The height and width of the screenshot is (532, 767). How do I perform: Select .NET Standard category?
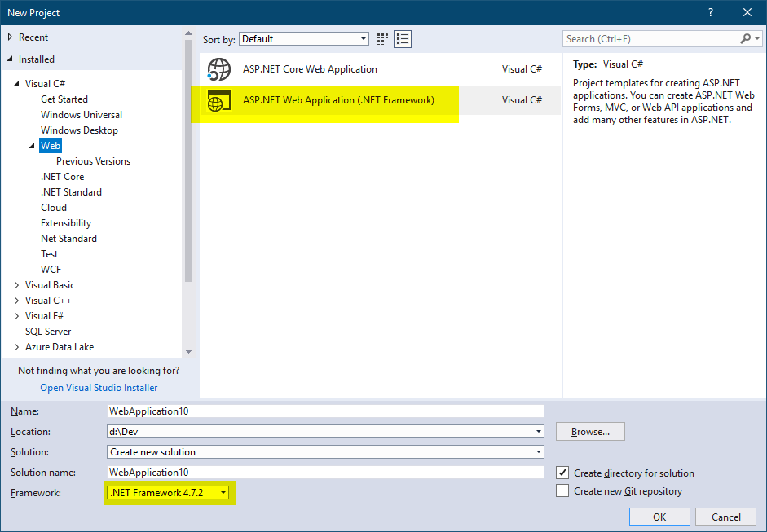point(71,192)
